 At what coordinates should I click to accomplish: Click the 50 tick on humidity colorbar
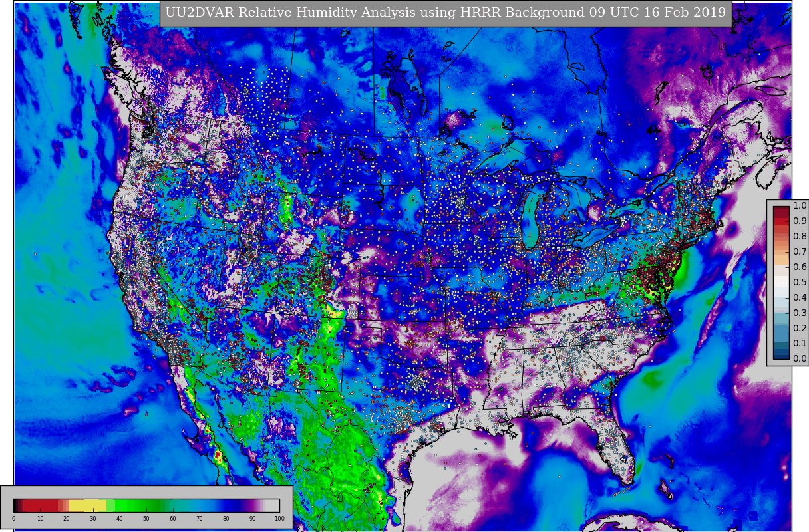pos(146,519)
